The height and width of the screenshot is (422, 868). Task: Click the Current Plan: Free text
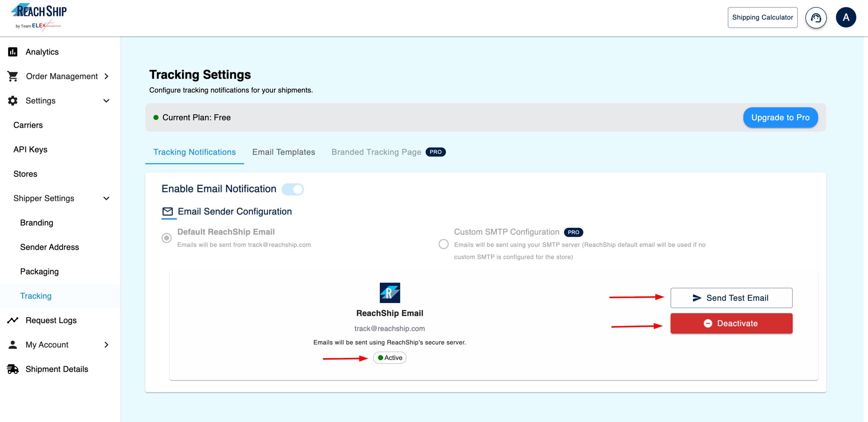pyautogui.click(x=197, y=118)
